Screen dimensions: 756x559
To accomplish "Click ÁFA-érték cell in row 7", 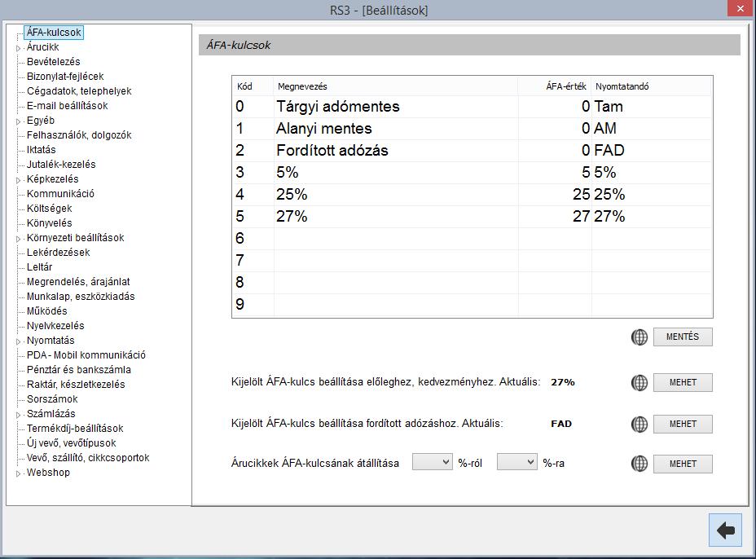I will tap(555, 261).
